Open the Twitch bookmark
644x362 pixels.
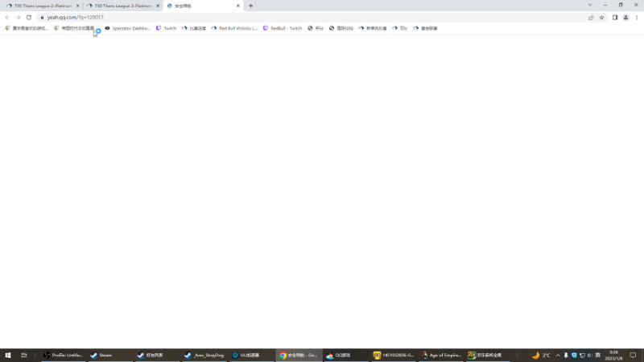click(167, 28)
